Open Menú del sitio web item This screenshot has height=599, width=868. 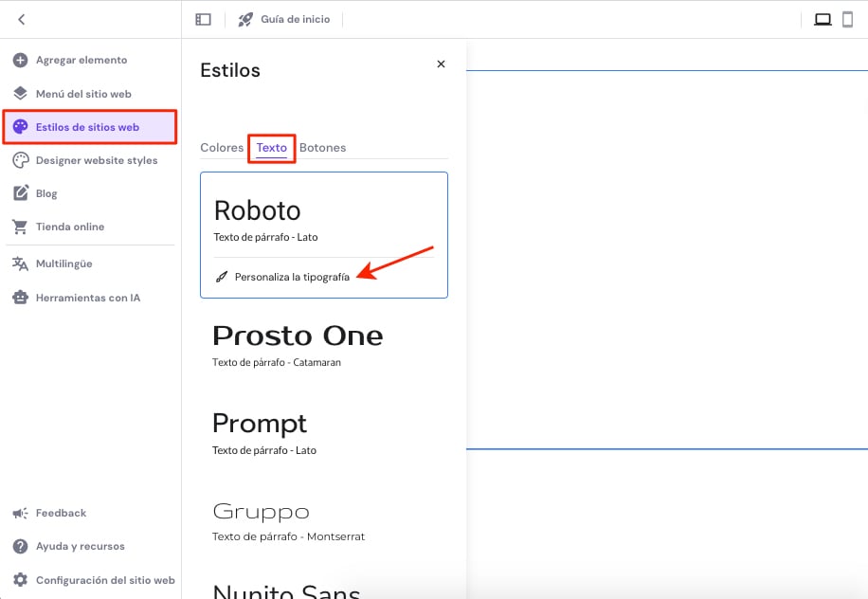[x=83, y=94]
